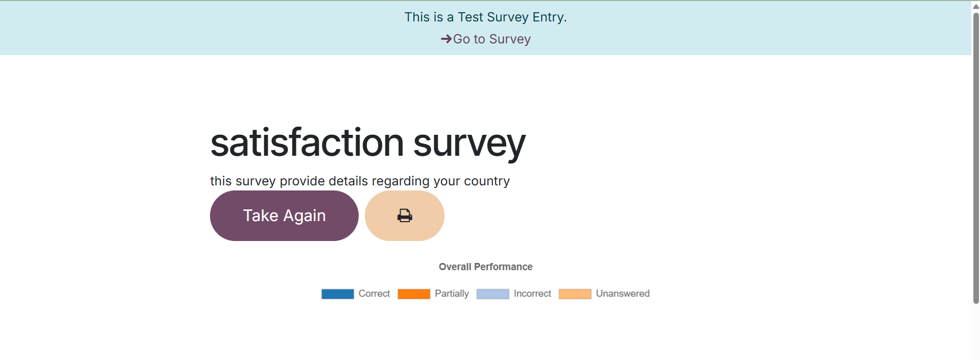
Task: Click the arrow icon before Go to Survey
Action: click(446, 39)
